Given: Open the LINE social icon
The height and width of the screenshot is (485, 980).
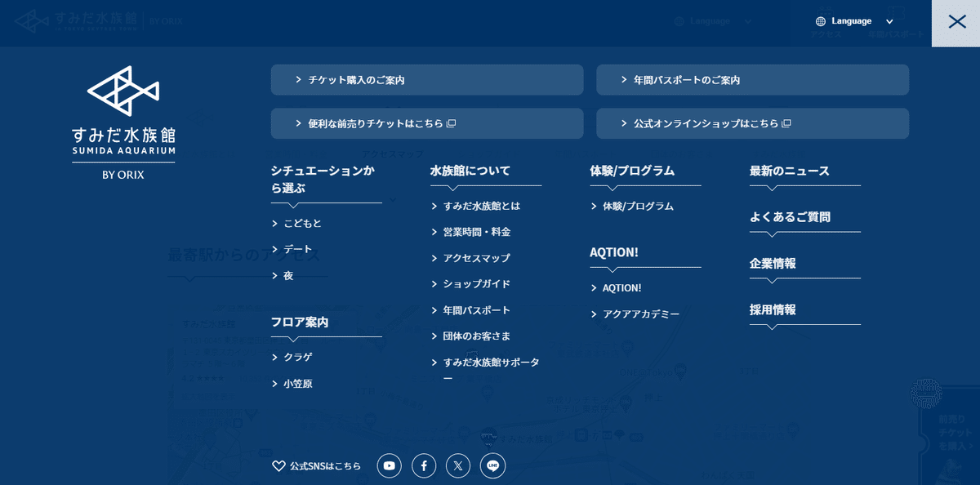Looking at the screenshot, I should (492, 465).
